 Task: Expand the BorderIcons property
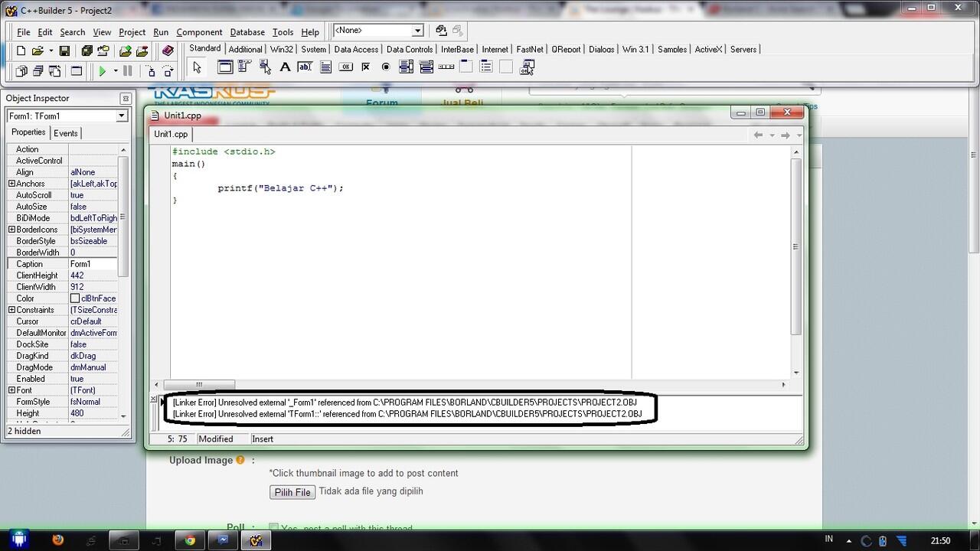[x=11, y=230]
